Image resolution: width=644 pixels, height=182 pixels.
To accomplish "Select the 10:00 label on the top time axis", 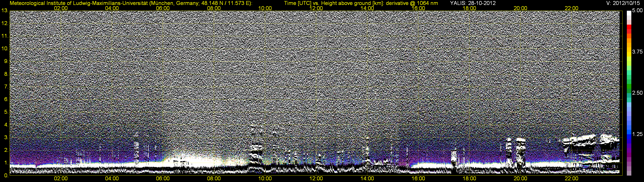I will [x=265, y=8].
